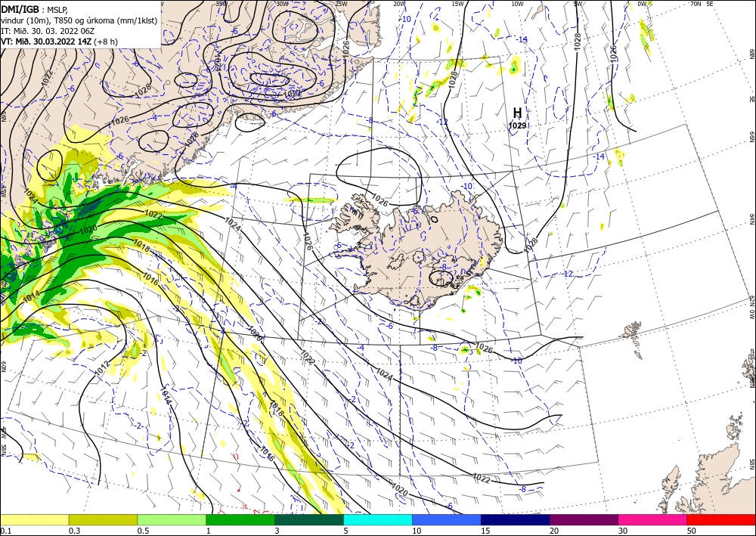Click the 20W longitude label
This screenshot has height=536, width=756.
point(398,4)
